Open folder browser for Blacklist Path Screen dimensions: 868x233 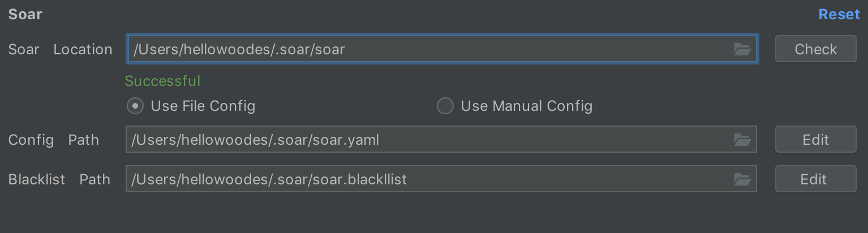coord(742,179)
